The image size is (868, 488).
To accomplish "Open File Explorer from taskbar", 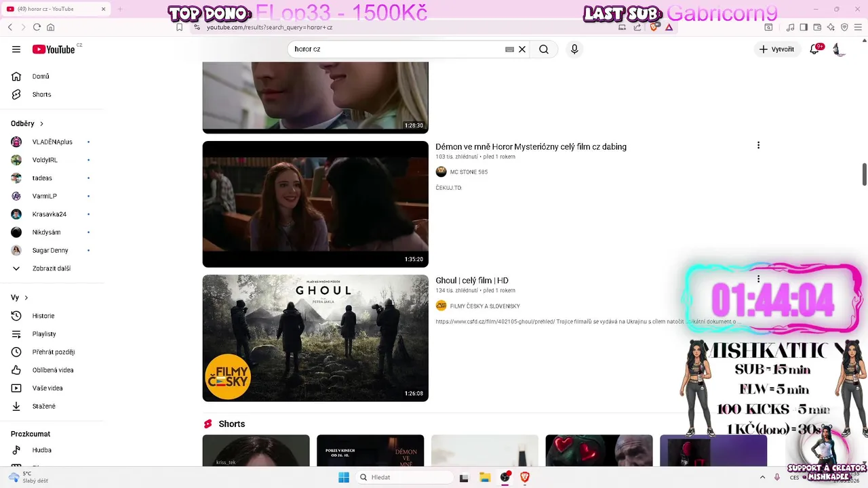I will (485, 477).
